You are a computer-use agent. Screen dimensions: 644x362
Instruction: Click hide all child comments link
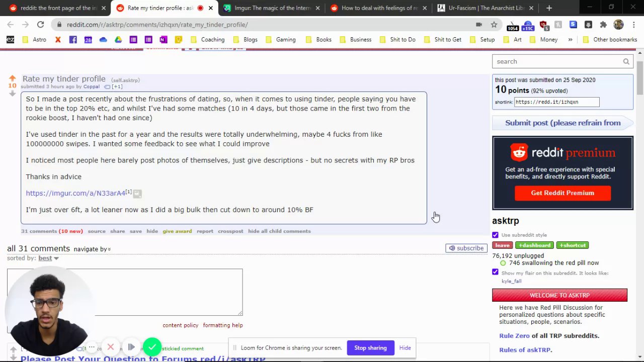tap(279, 231)
